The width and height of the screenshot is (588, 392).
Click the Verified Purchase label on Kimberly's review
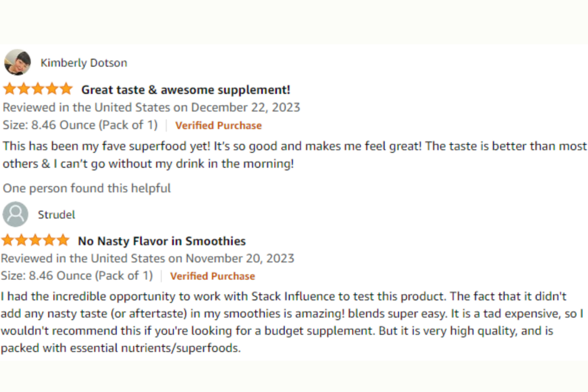tap(218, 125)
